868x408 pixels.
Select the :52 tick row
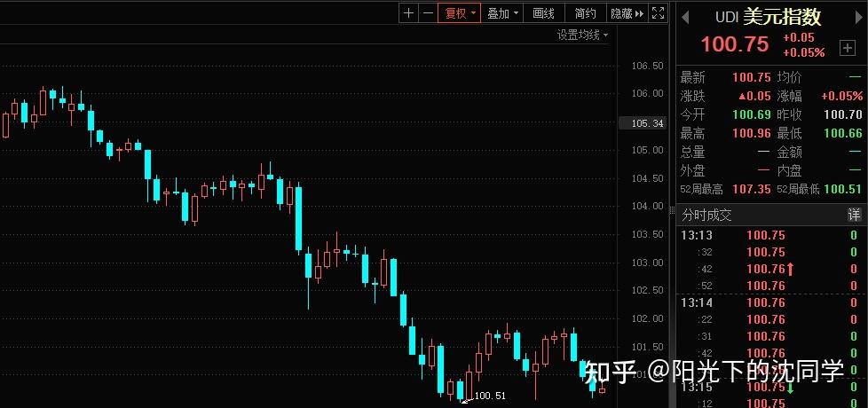click(x=770, y=286)
